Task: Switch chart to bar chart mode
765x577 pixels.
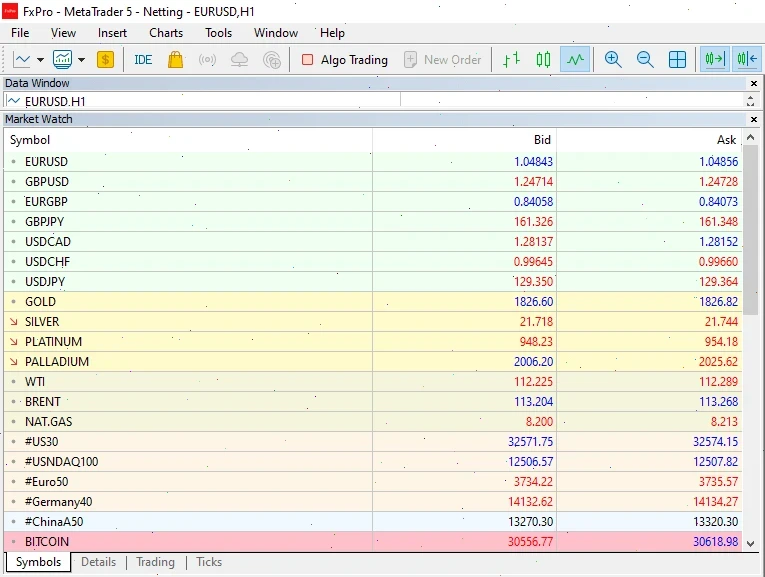Action: (511, 60)
